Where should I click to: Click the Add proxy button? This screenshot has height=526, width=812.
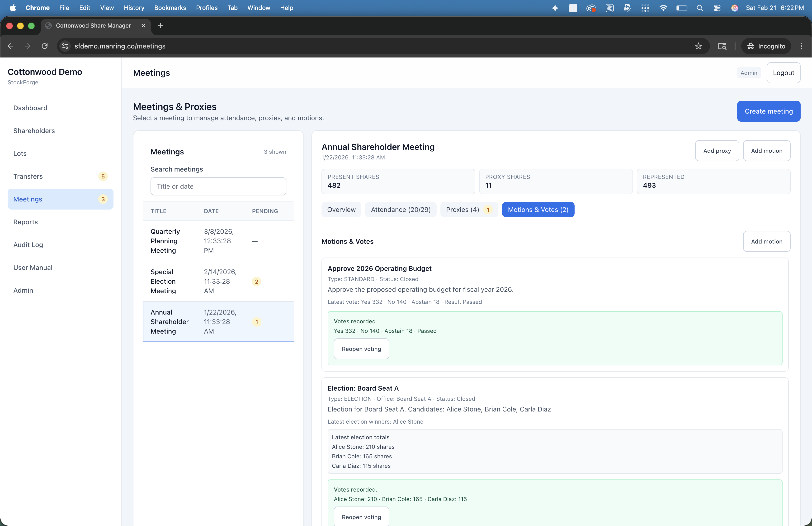717,151
